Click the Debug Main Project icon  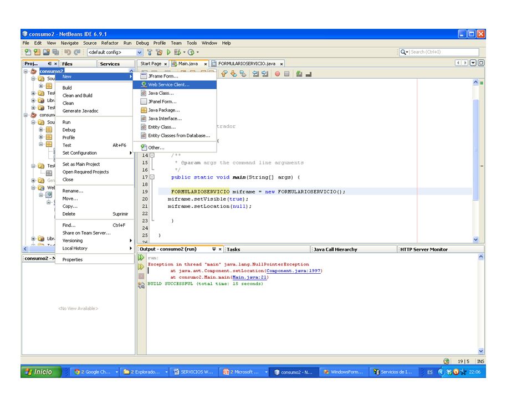[x=177, y=52]
